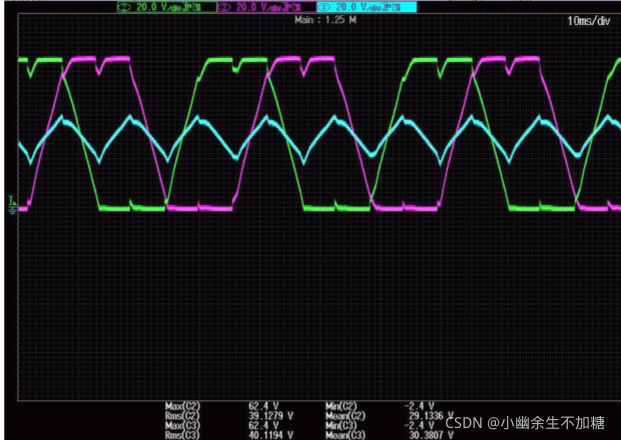
Task: Select the cyan channel 4 20.0 V/div box
Action: click(x=367, y=7)
